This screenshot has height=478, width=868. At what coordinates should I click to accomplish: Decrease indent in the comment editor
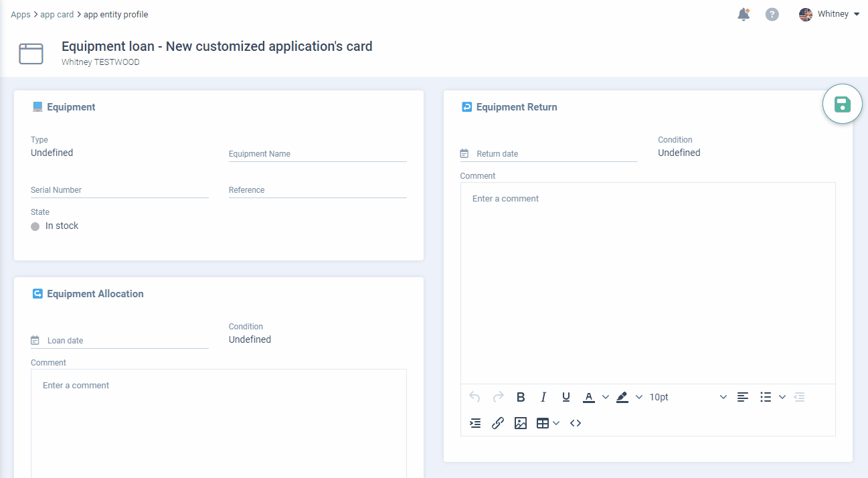point(799,397)
